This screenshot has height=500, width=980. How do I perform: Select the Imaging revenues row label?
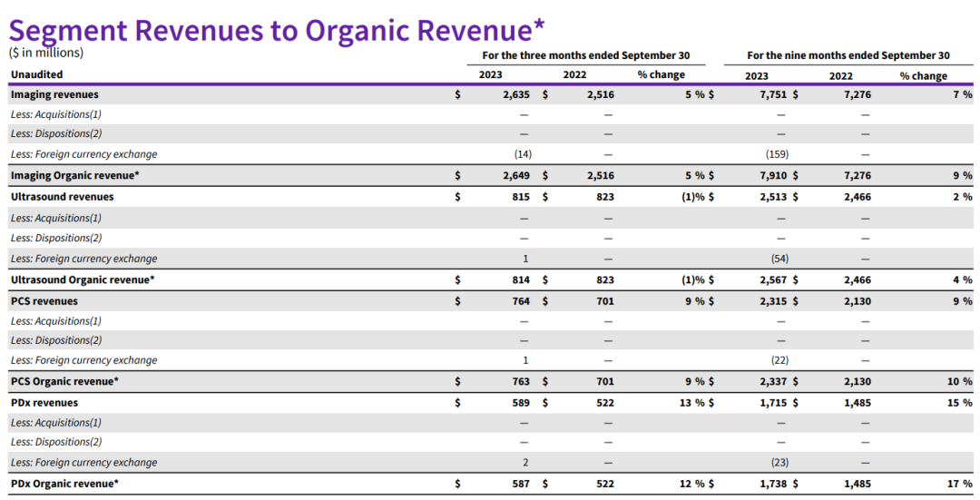pos(54,94)
